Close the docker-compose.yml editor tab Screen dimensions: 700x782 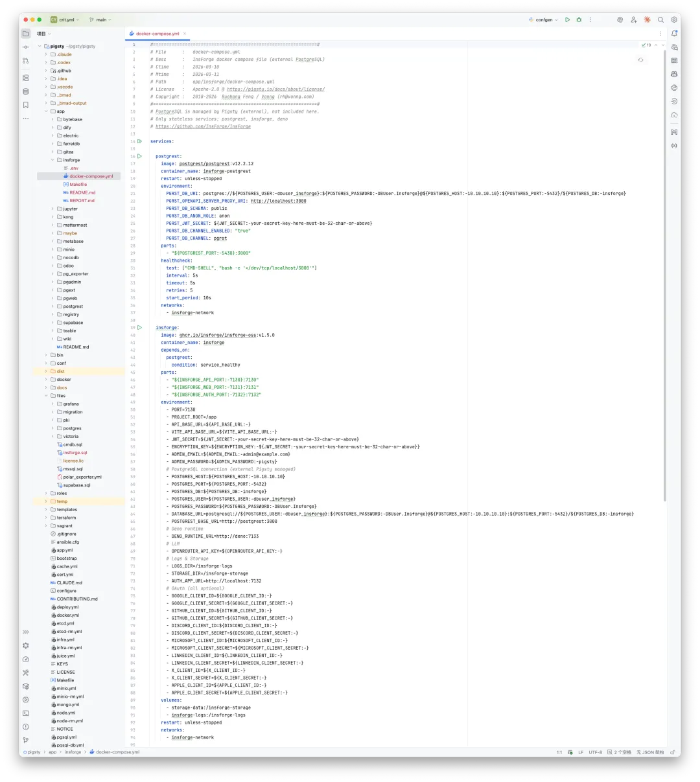(x=185, y=34)
